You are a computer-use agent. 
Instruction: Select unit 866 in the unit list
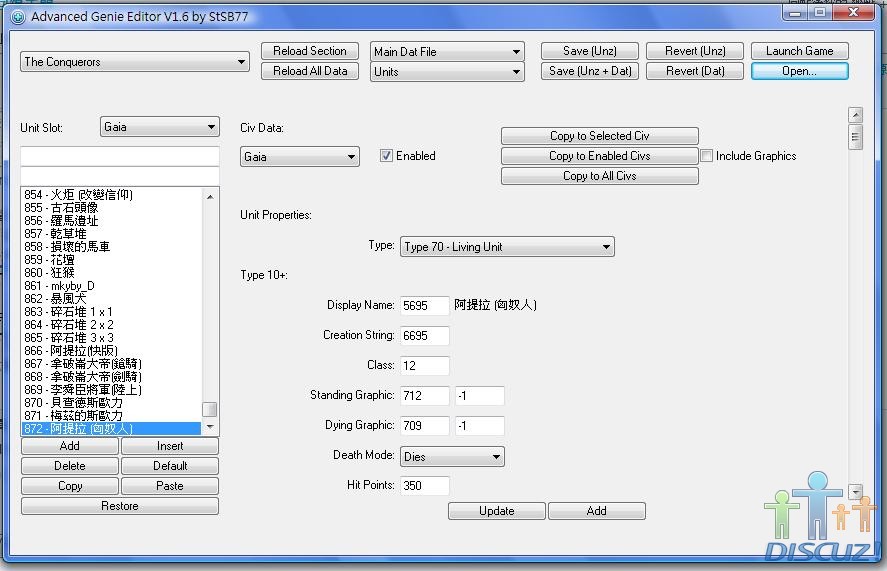70,351
